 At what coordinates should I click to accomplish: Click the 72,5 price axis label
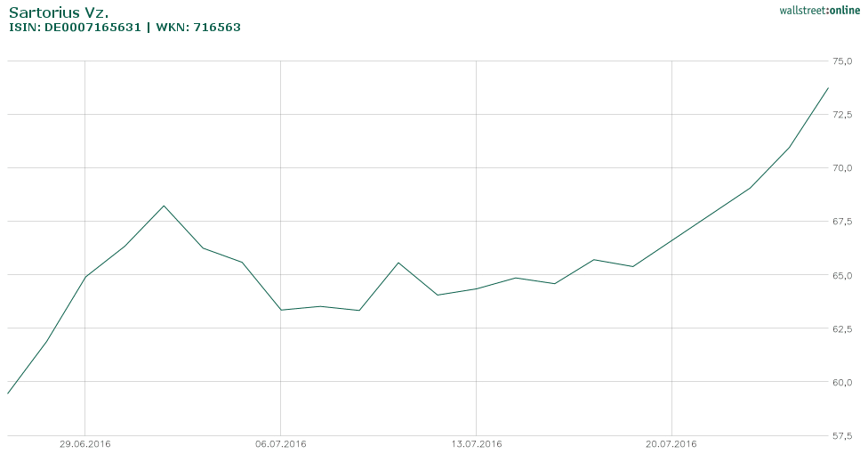(x=842, y=115)
